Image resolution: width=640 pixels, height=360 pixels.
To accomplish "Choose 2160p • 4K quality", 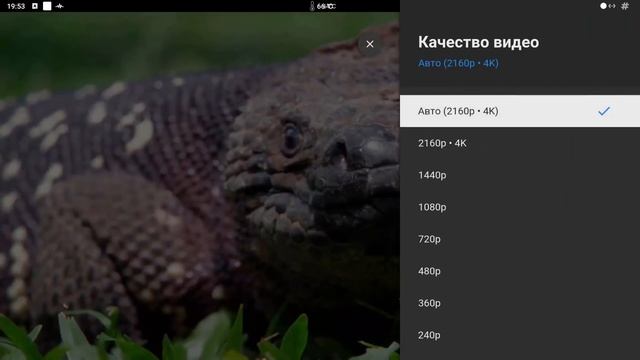I will [x=520, y=143].
